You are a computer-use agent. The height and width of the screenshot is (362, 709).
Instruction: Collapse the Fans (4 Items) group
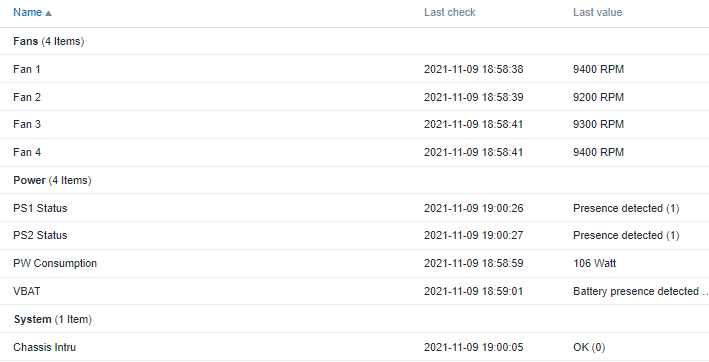48,41
